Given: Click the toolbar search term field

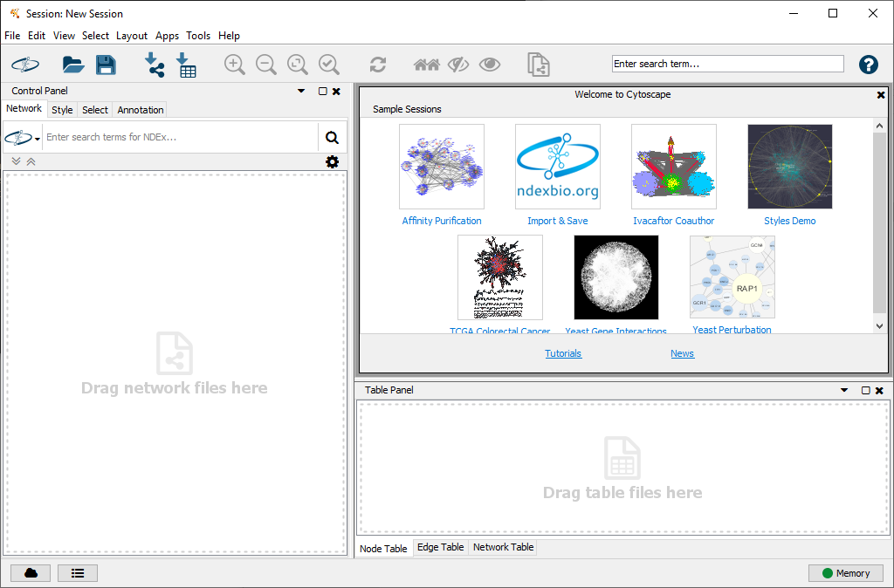Looking at the screenshot, I should coord(727,64).
